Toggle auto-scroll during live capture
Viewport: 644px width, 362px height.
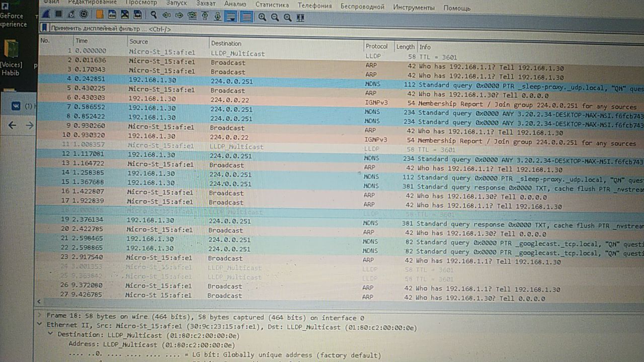point(230,16)
